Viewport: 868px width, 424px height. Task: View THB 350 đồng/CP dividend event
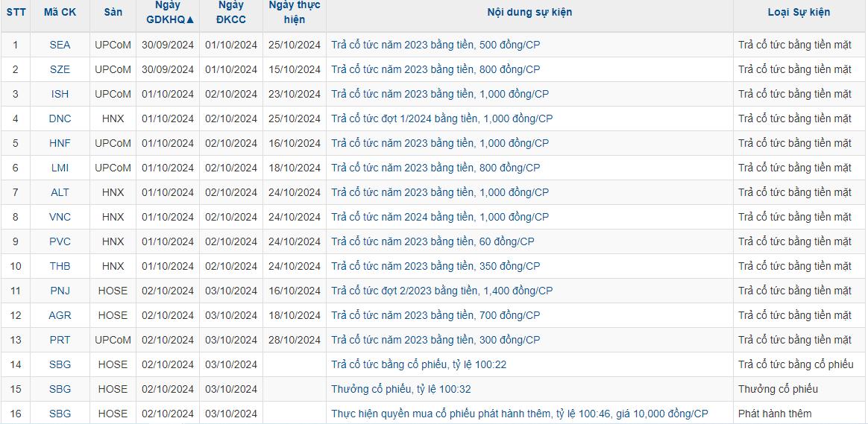[435, 266]
